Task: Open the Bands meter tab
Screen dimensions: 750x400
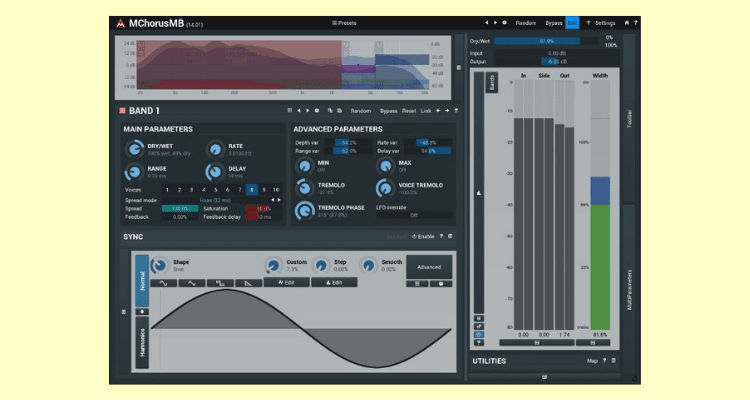Action: pyautogui.click(x=492, y=83)
